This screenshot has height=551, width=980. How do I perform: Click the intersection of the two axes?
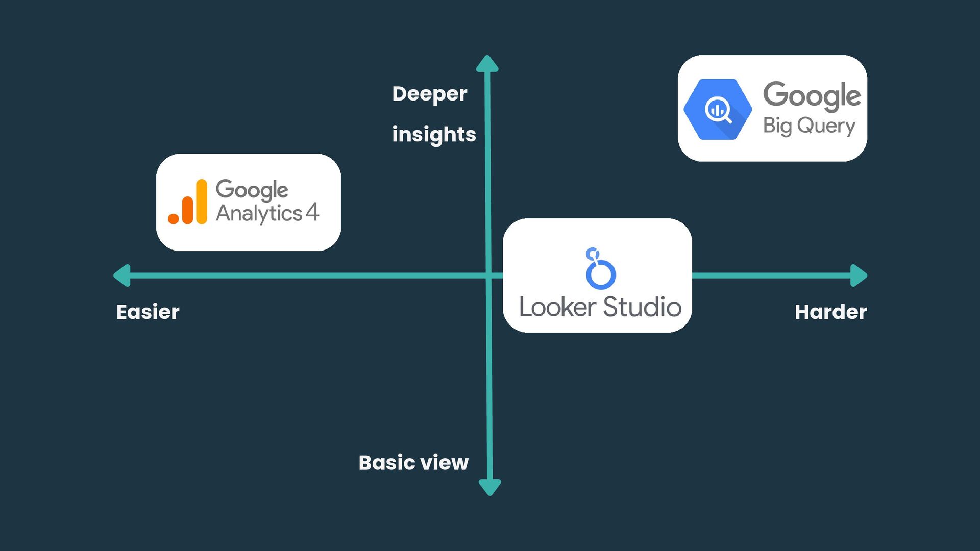pos(488,275)
